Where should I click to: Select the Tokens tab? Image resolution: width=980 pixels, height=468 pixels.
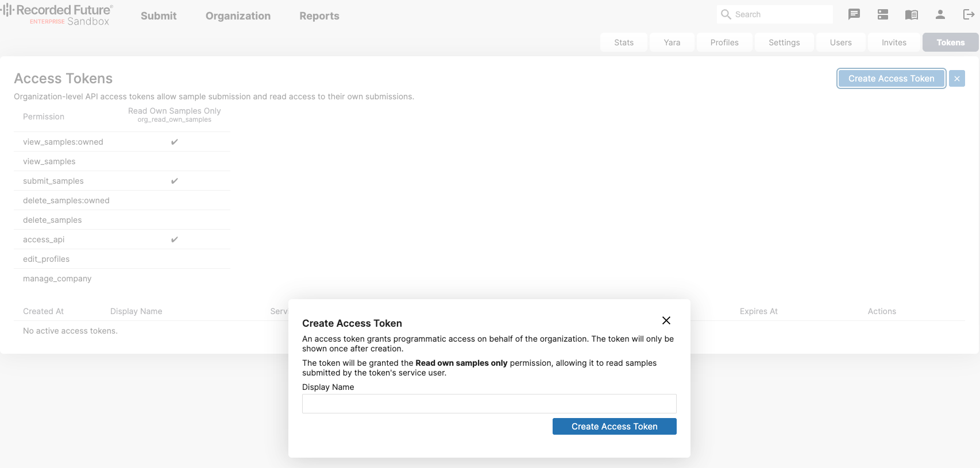point(951,42)
